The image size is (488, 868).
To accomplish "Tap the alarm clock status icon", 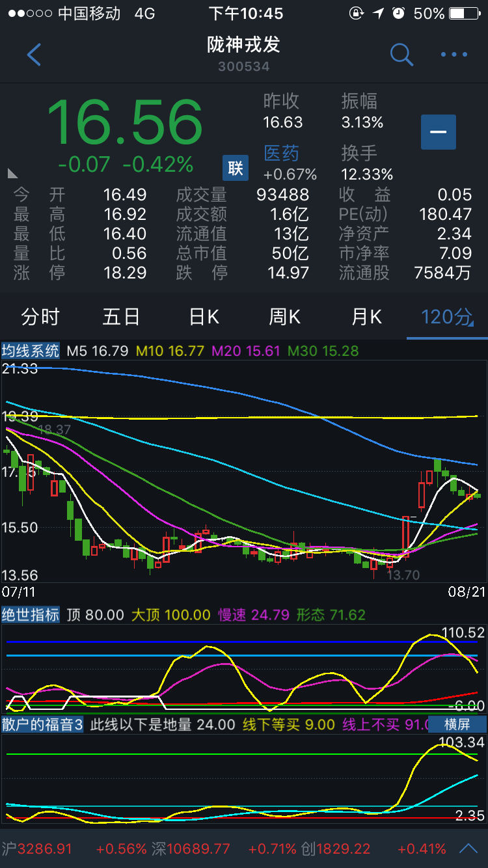I will click(399, 13).
